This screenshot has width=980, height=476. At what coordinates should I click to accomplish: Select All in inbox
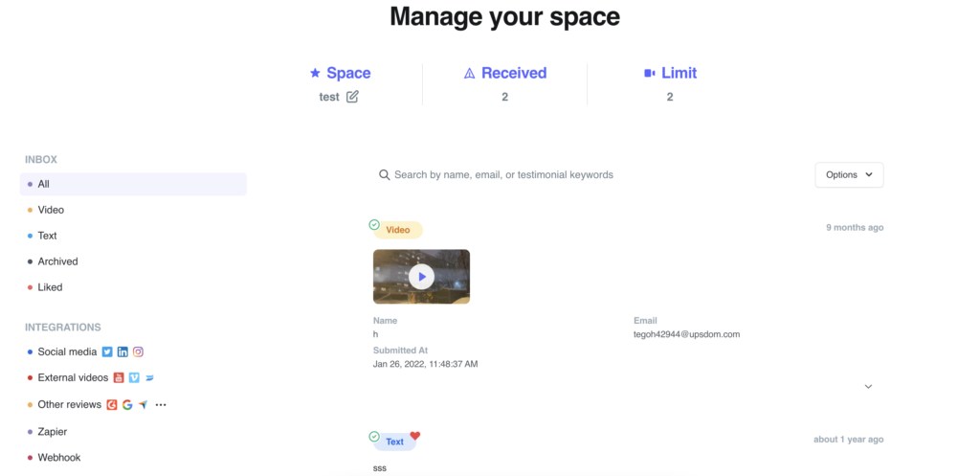pyautogui.click(x=133, y=184)
